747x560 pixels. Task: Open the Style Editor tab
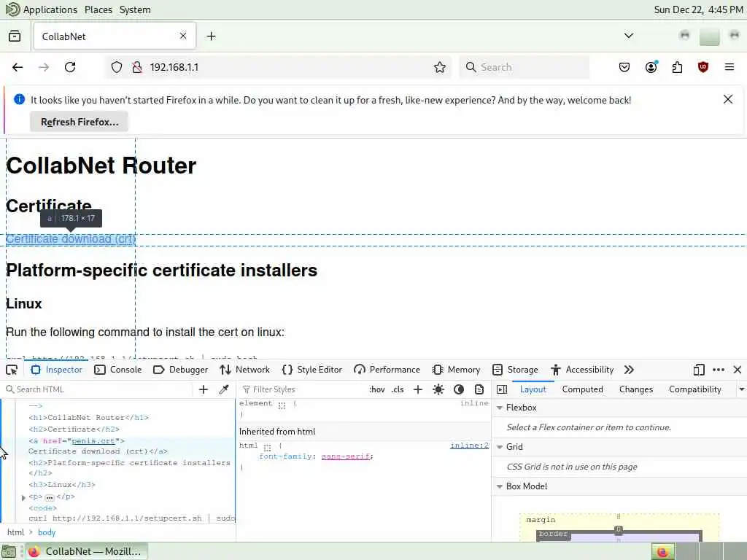tap(312, 370)
